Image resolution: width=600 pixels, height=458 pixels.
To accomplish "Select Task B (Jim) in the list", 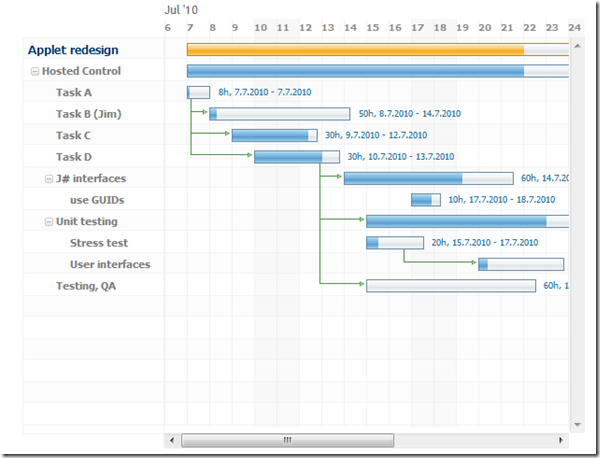I will click(88, 114).
